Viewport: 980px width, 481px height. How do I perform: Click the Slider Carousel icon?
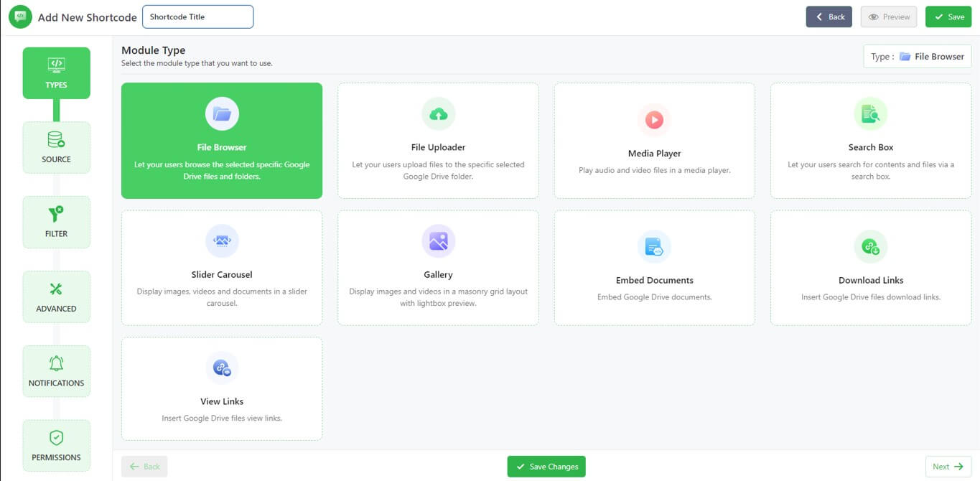click(222, 240)
